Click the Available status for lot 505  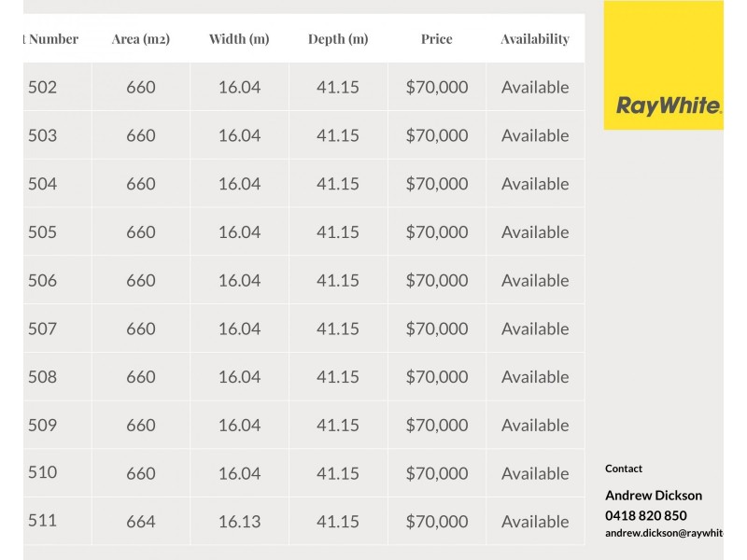(x=535, y=232)
